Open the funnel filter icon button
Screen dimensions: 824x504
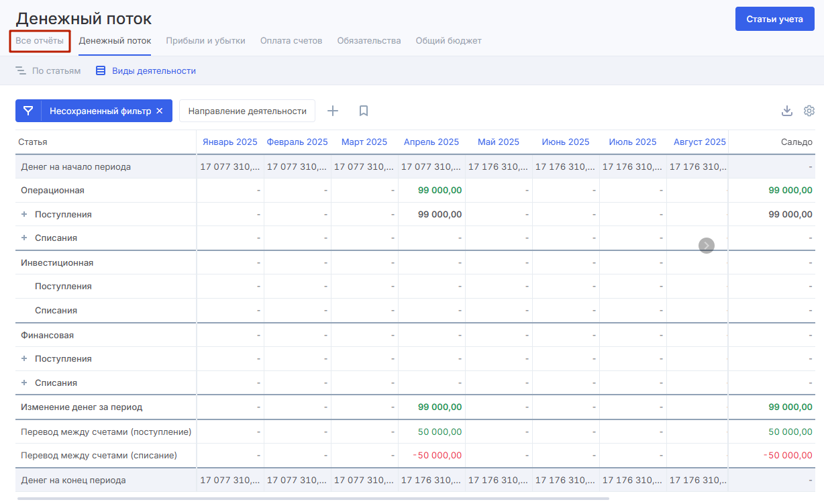click(x=28, y=111)
